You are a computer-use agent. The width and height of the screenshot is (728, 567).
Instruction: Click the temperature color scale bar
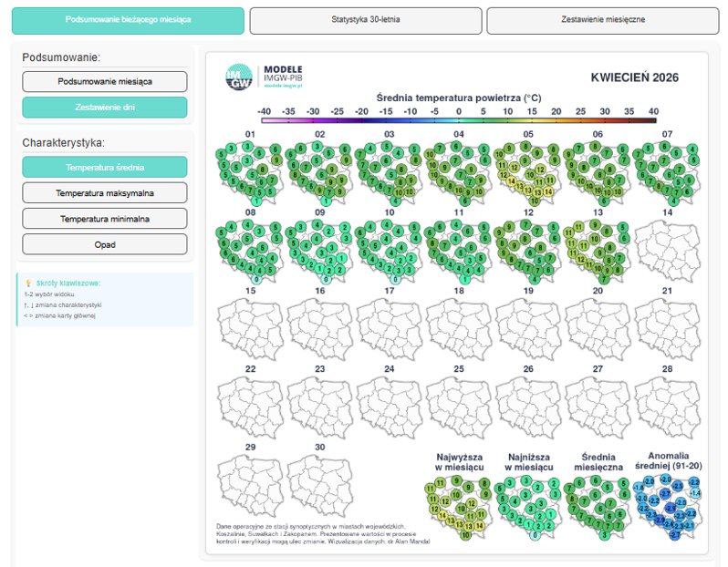tap(458, 119)
